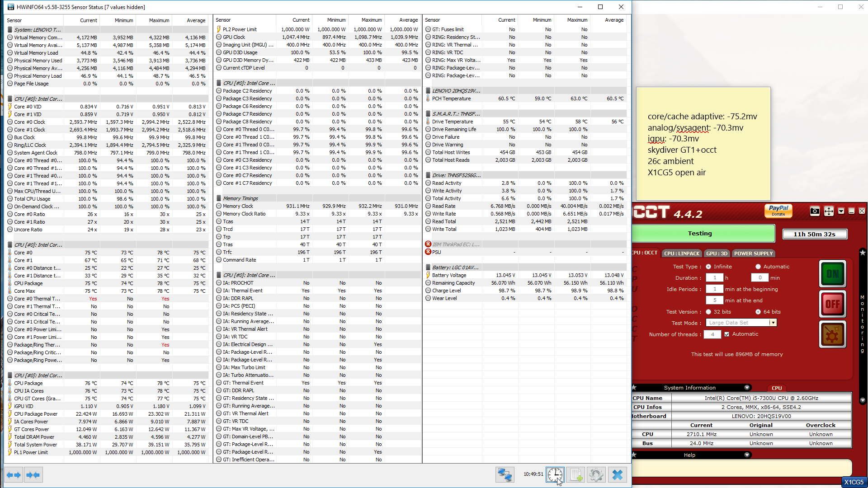868x488 pixels.
Task: Minimize OCCT using its title bar icon
Action: click(851, 211)
